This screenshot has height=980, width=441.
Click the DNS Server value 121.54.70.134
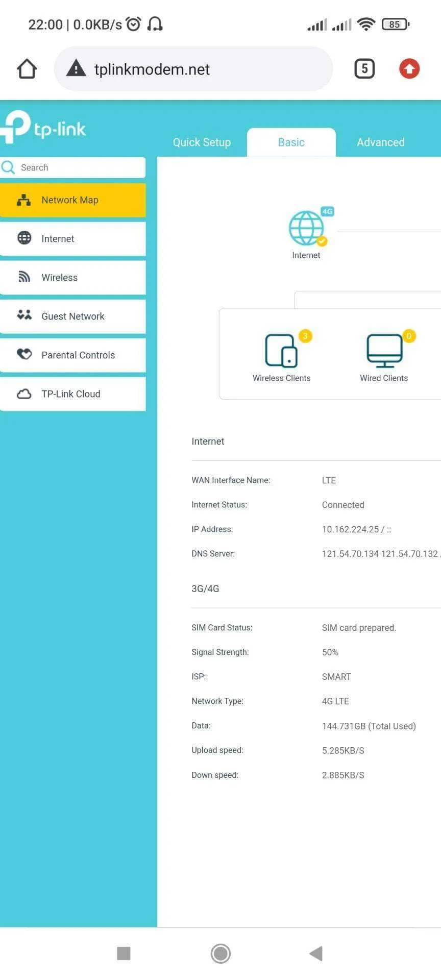[350, 554]
